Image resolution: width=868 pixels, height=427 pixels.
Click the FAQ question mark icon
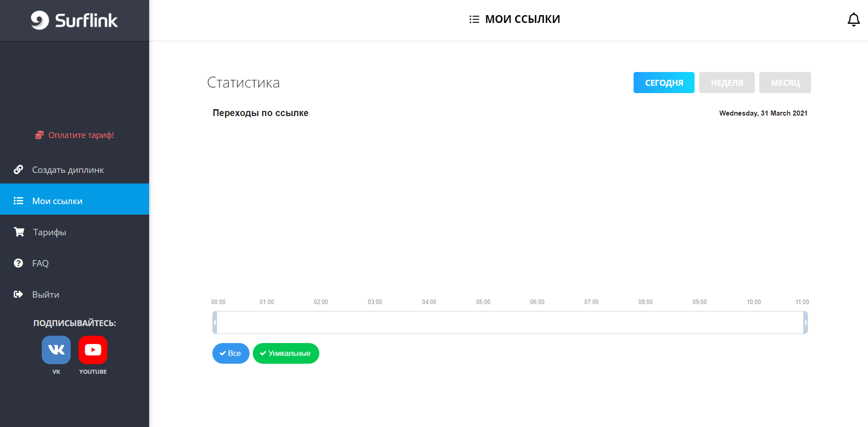18,263
